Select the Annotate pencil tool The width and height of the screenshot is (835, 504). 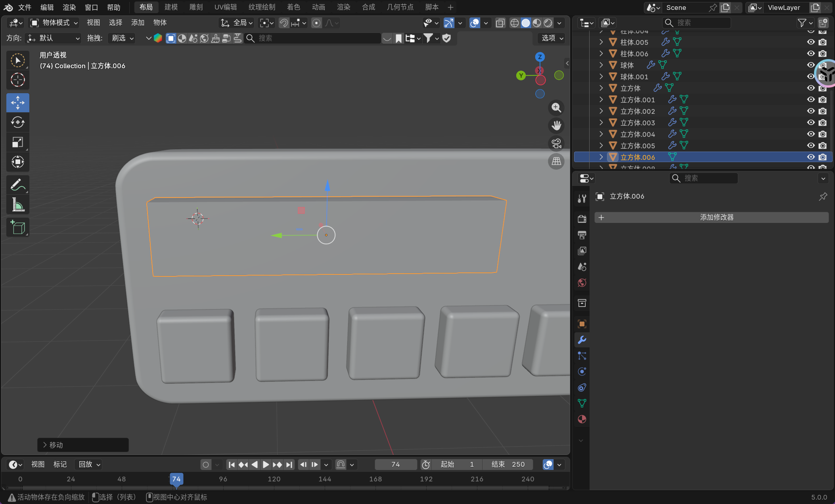coord(17,184)
